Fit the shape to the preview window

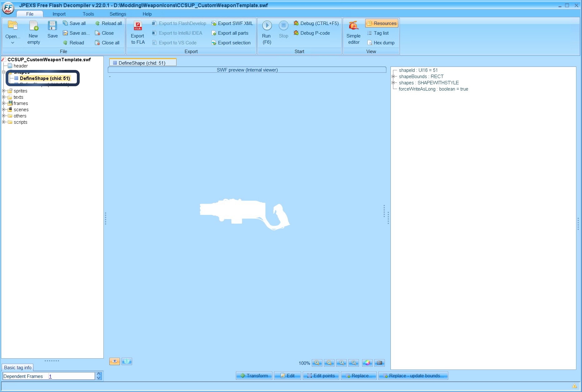point(354,363)
